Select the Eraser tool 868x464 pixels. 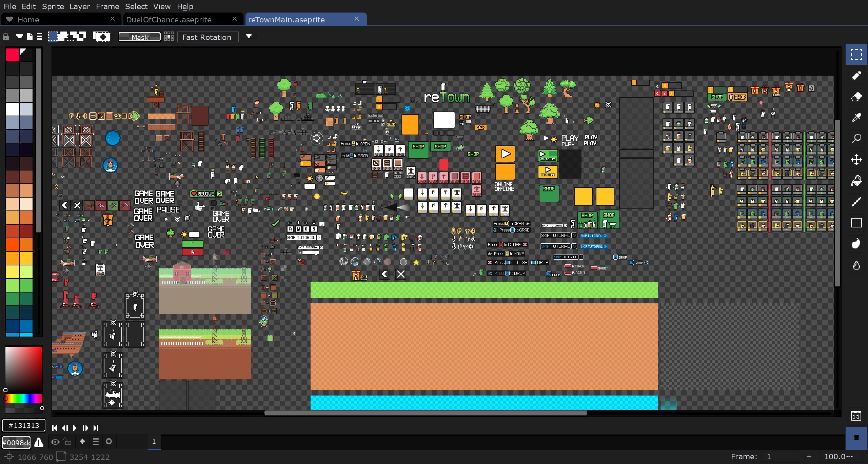pos(856,97)
